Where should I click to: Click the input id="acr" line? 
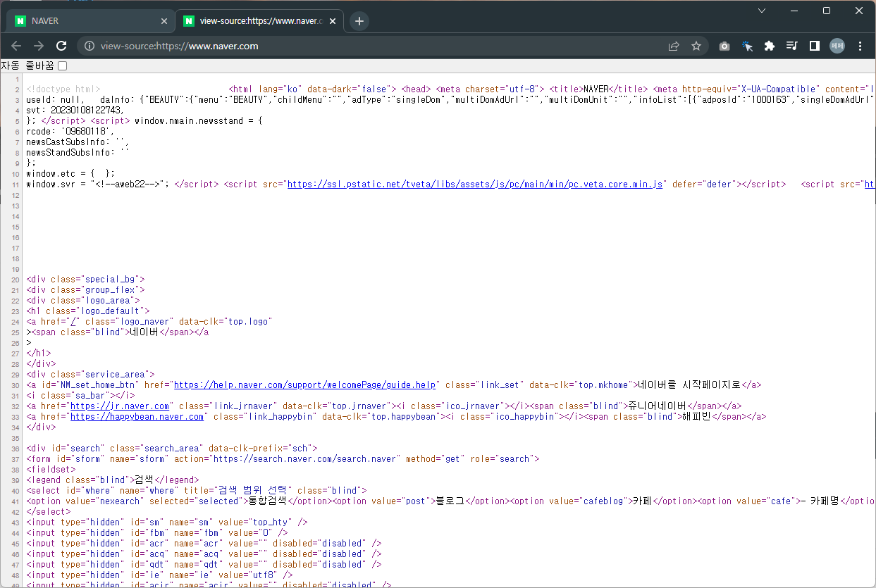[204, 544]
